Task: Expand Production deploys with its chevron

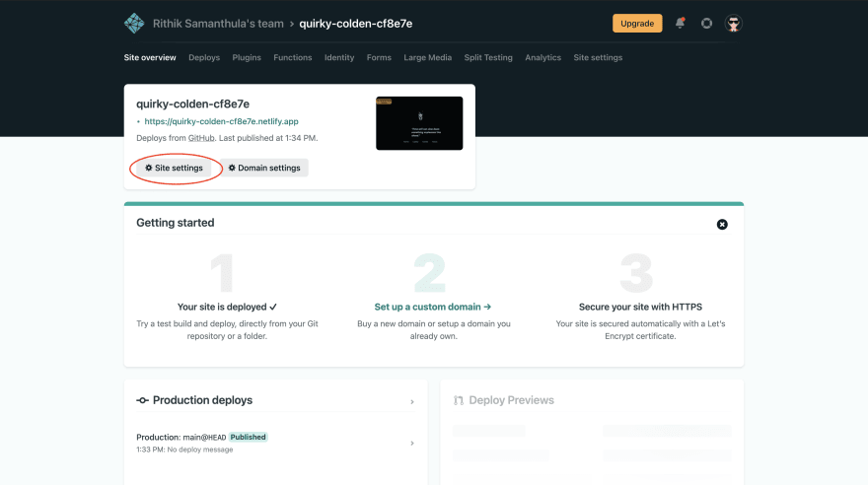Action: pyautogui.click(x=412, y=401)
